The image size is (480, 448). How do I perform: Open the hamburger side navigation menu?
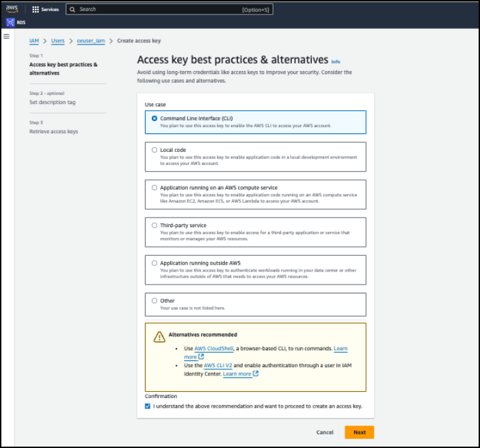point(7,36)
